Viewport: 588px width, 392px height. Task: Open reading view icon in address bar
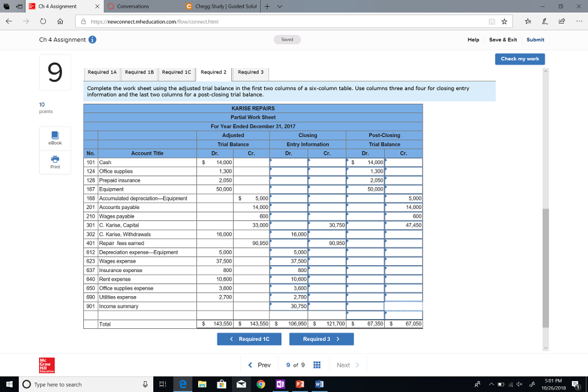coord(492,21)
